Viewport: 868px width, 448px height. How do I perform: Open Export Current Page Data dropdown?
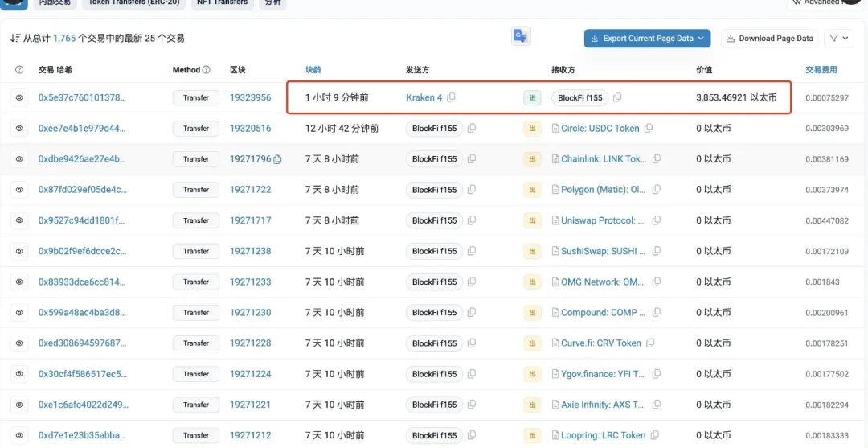point(647,39)
